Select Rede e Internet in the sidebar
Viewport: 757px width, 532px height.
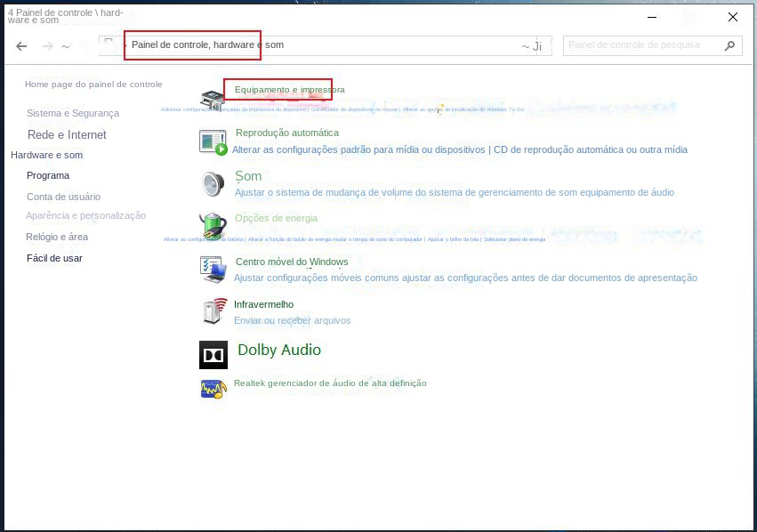click(68, 133)
